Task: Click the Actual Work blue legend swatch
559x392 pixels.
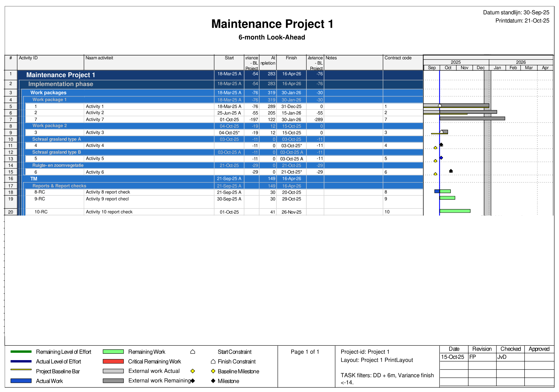Action: (x=21, y=381)
